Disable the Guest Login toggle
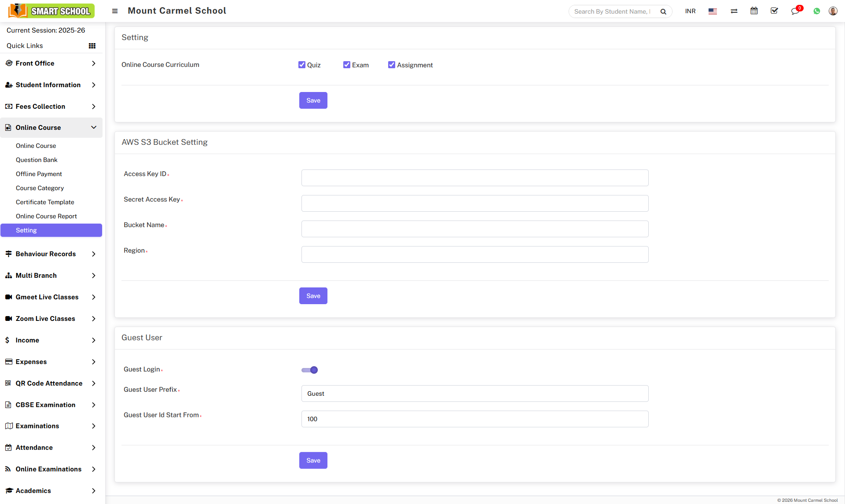The height and width of the screenshot is (504, 845). pyautogui.click(x=309, y=370)
